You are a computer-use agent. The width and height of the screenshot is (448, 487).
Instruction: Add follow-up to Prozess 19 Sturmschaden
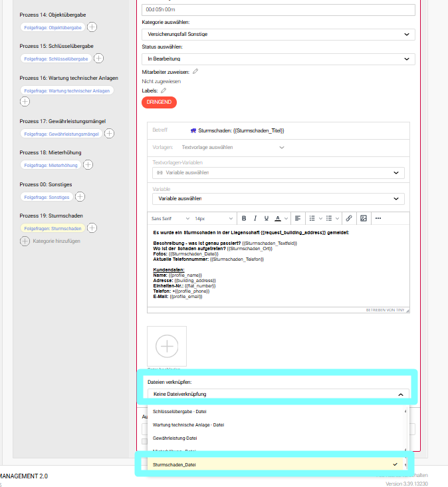pyautogui.click(x=92, y=228)
